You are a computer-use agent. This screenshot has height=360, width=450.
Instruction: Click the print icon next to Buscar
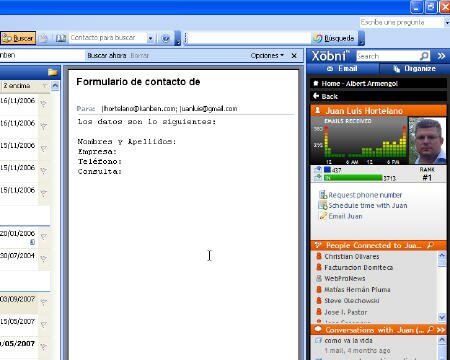point(43,39)
